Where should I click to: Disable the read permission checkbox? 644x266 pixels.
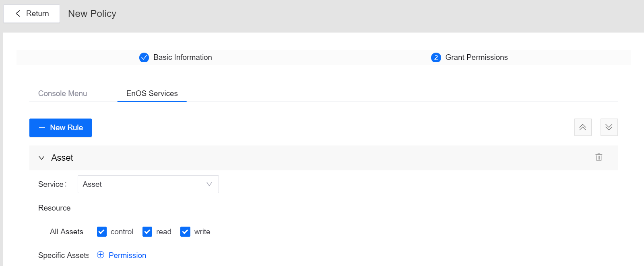coord(147,231)
